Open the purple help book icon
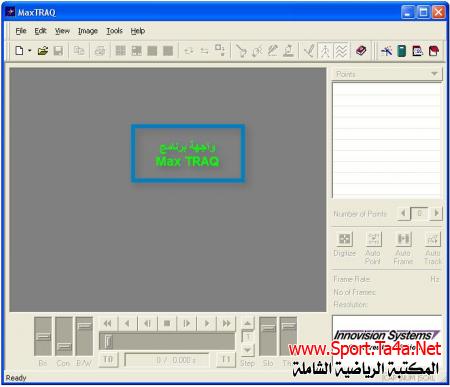This screenshot has height=387, width=450. [361, 51]
